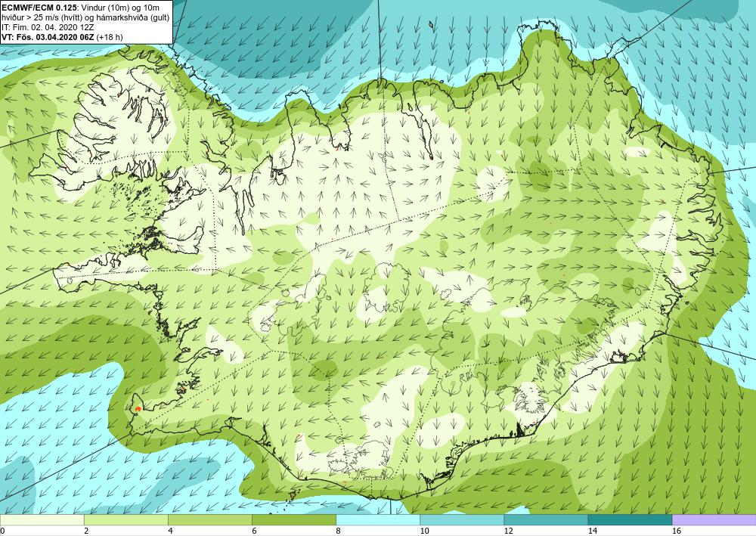The width and height of the screenshot is (756, 536).
Task: Click the "IT: Fim. 02. 04. 2020 12Z" line
Action: [x=48, y=27]
